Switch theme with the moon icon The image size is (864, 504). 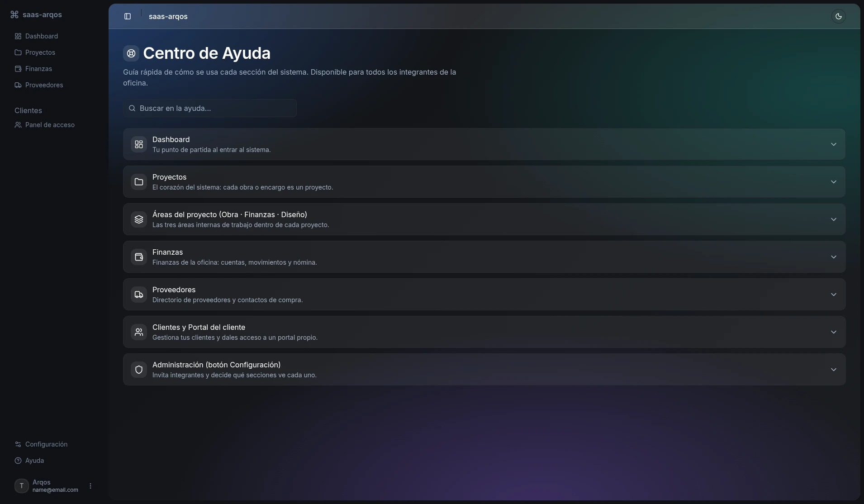(x=838, y=16)
